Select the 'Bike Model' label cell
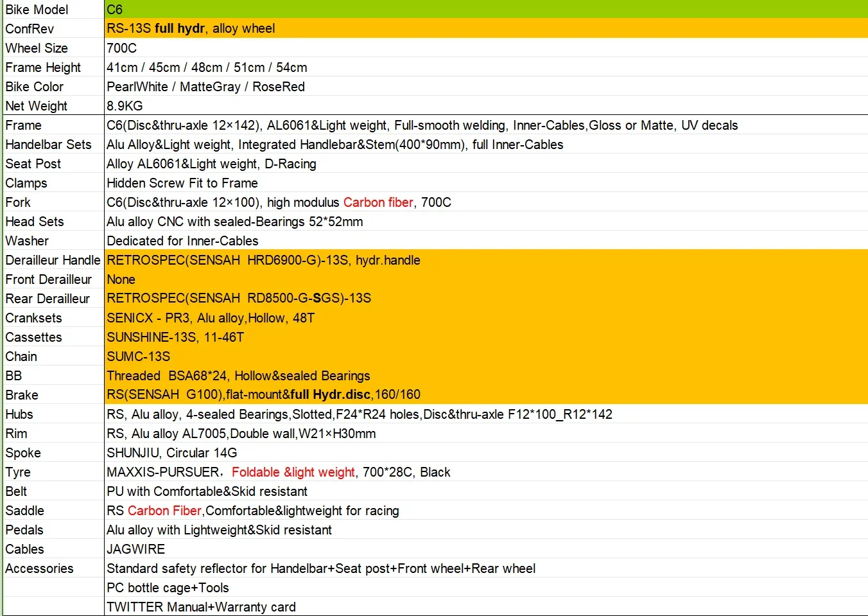The image size is (868, 616). [x=53, y=9]
